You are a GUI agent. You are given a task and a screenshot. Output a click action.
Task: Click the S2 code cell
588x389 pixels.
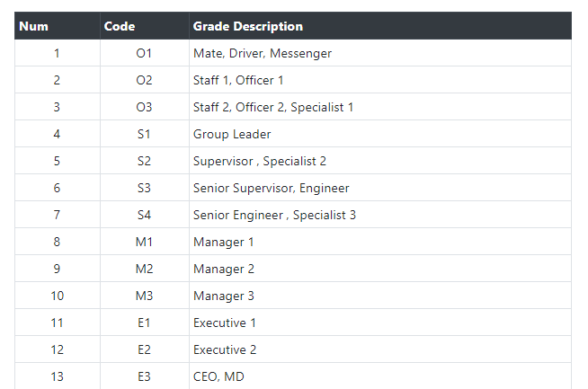[x=144, y=161]
